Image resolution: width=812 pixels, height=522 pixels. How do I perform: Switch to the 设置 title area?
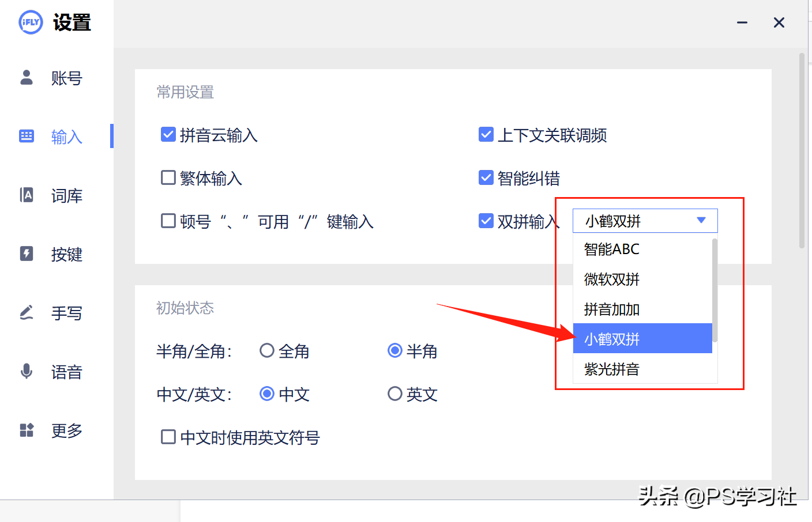click(x=72, y=22)
